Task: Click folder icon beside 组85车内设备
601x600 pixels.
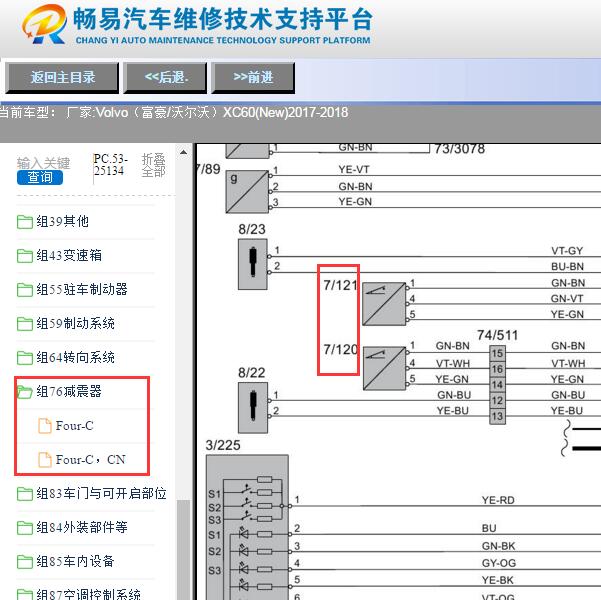Action: click(x=25, y=562)
